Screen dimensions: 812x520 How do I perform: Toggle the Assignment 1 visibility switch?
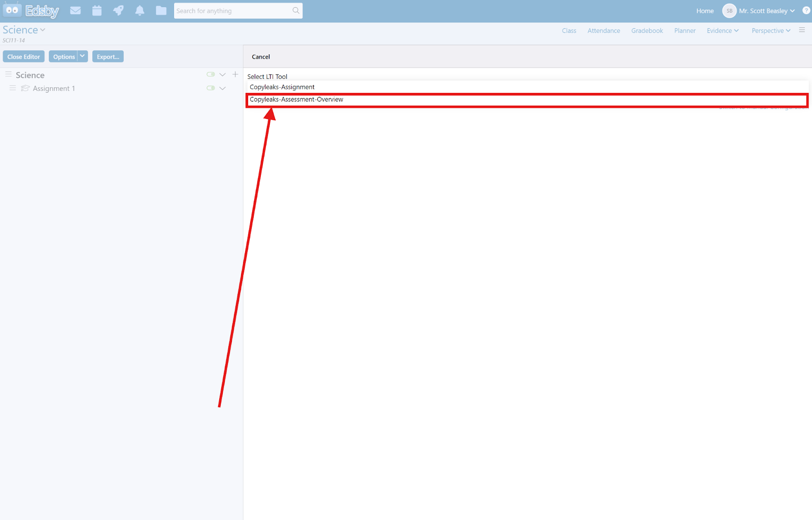coord(211,88)
